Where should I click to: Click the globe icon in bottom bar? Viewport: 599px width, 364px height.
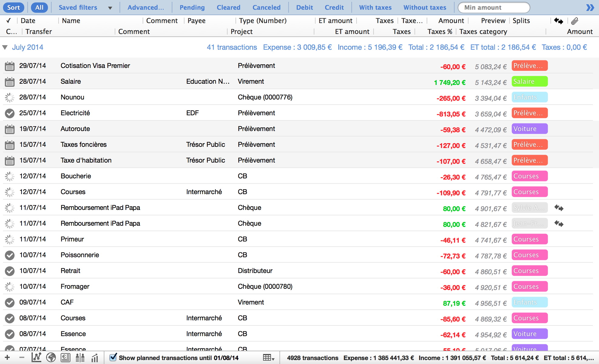point(51,358)
